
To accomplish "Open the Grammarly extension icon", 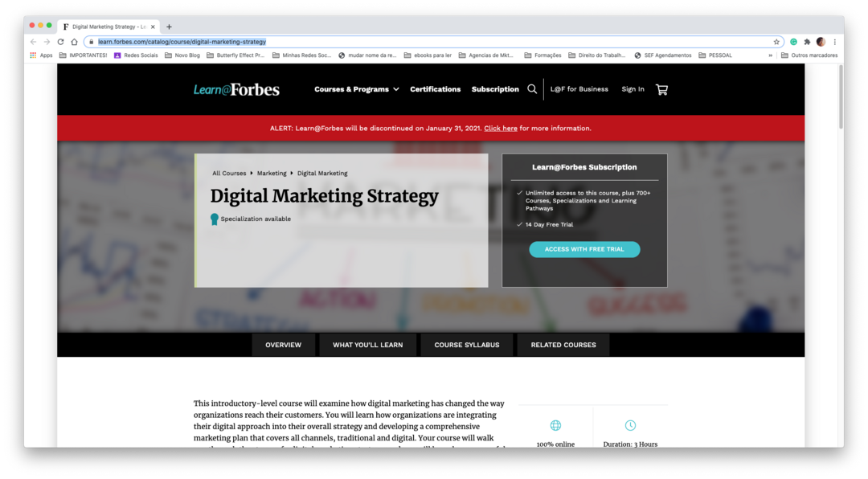I will (x=794, y=42).
